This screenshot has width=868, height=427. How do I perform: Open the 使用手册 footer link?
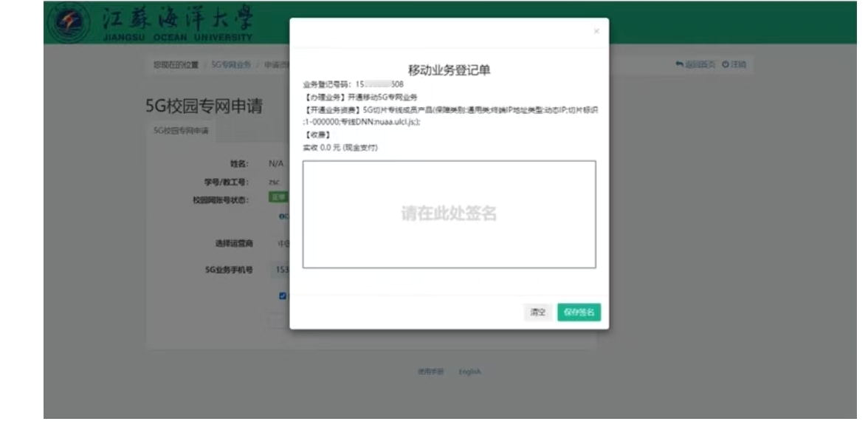tap(430, 372)
